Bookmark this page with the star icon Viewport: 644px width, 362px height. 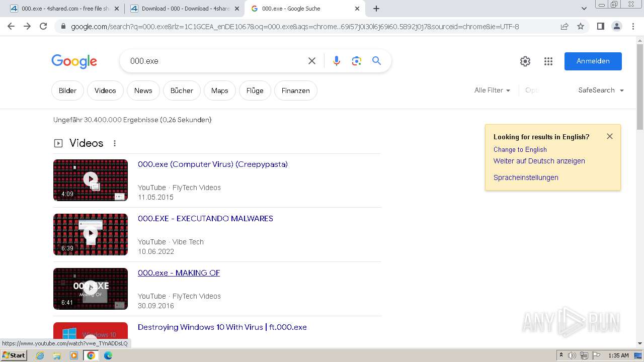pos(581,26)
